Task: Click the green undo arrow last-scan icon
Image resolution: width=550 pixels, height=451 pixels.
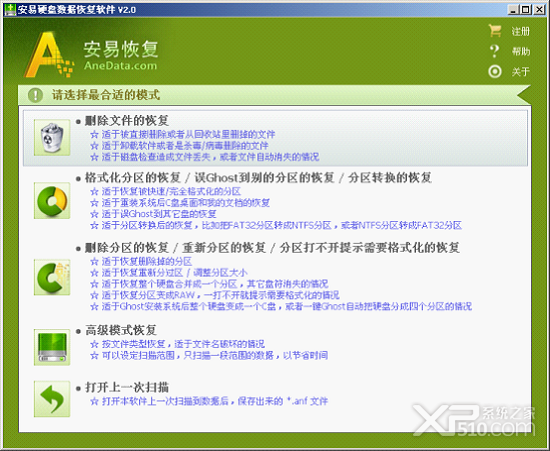Action: tap(52, 399)
